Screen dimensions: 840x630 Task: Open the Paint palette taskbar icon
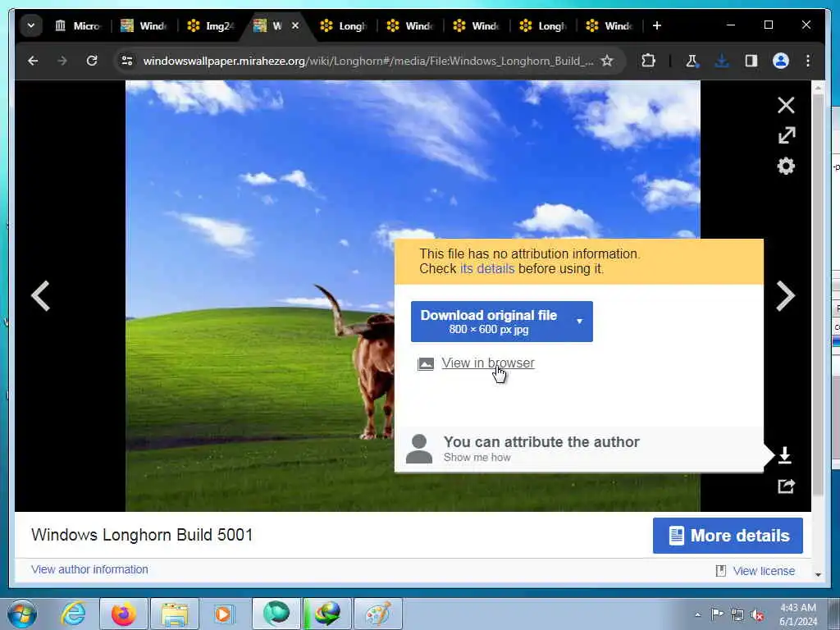[378, 614]
